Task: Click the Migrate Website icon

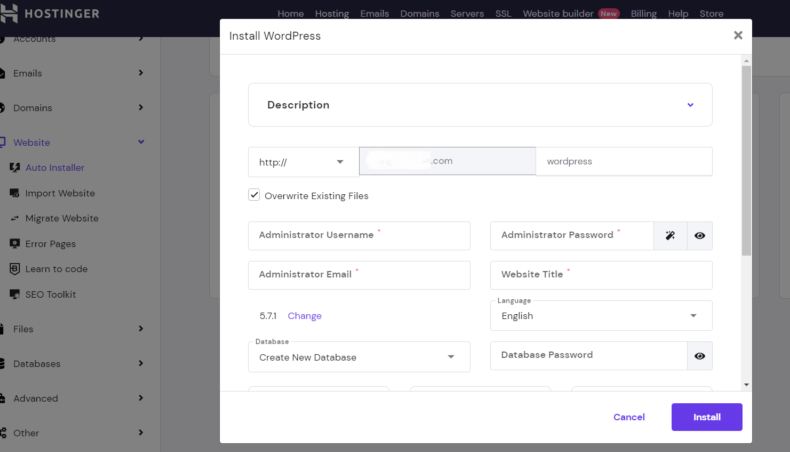Action: 15,218
